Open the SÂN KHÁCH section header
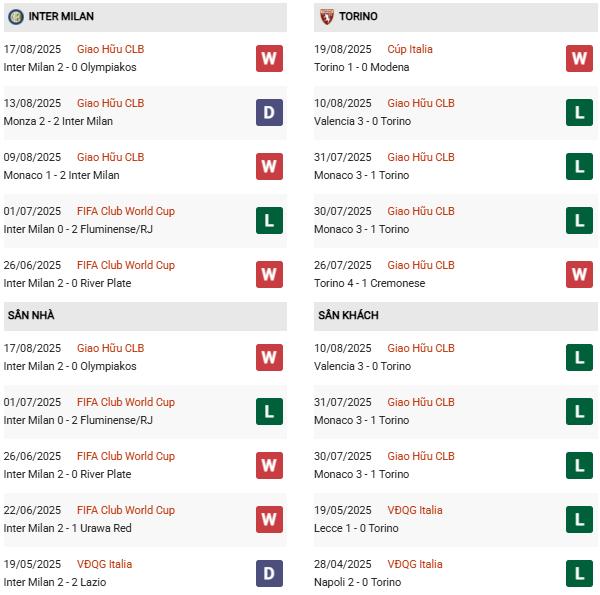 (348, 316)
